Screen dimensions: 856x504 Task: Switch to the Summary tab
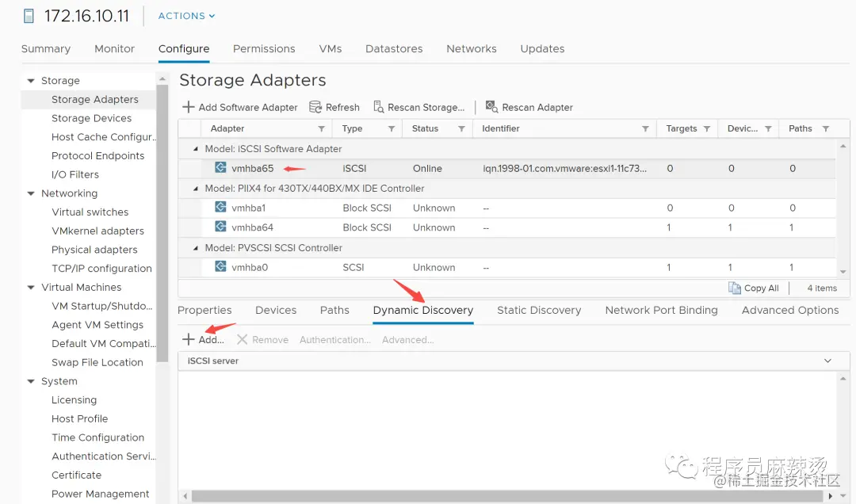46,48
